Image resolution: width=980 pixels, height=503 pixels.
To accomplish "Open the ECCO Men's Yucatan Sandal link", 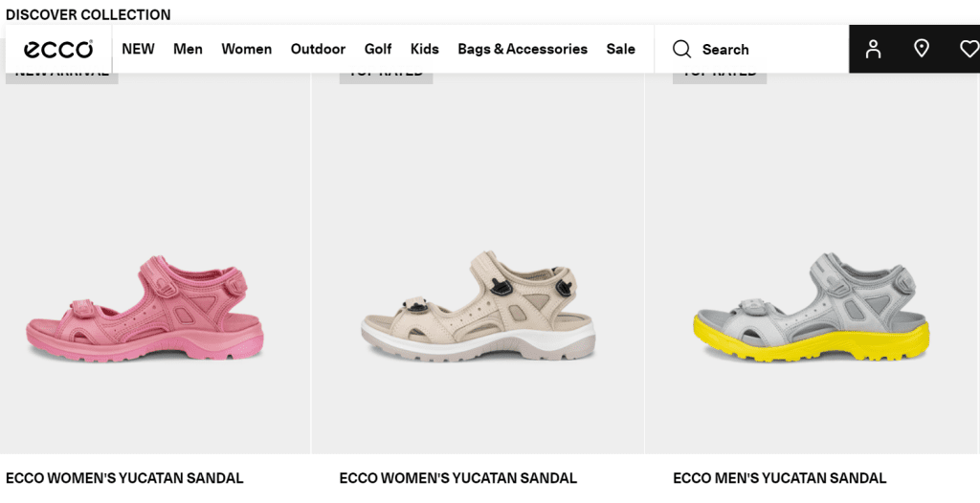I will tap(779, 478).
